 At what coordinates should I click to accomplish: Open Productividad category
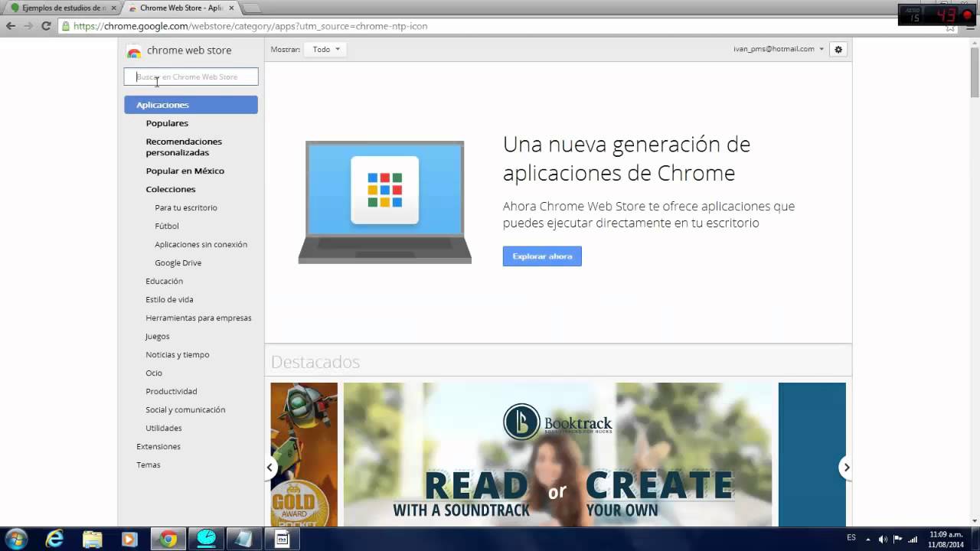[x=171, y=391]
